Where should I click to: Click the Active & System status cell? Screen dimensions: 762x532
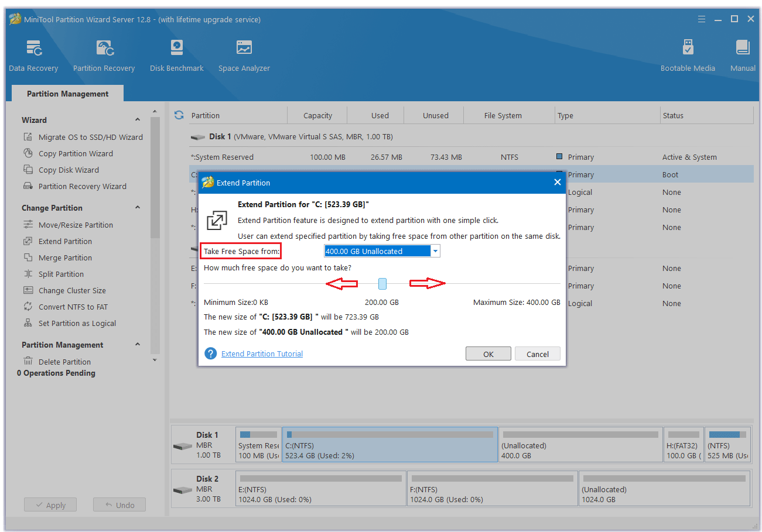[689, 157]
